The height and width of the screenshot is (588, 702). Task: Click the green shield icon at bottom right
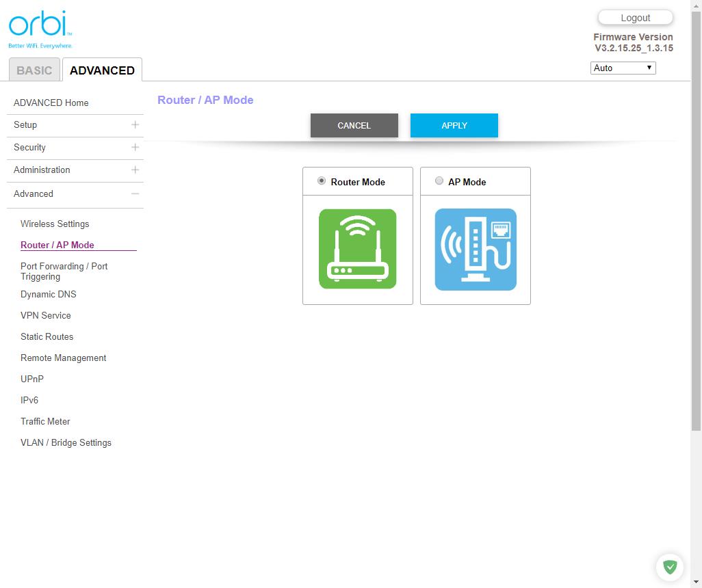coord(669,567)
